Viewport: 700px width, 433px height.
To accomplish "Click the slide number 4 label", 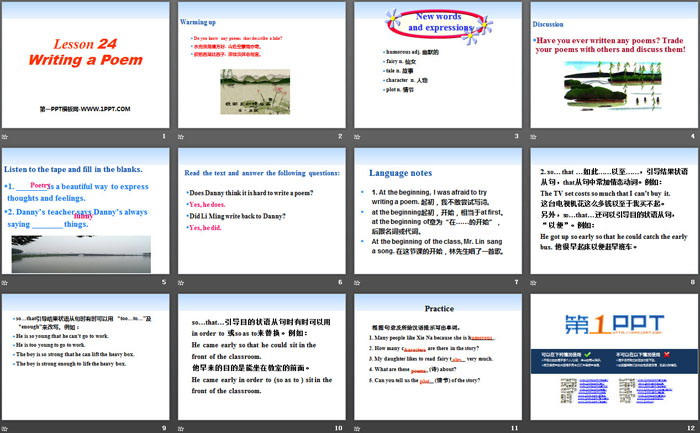I will click(693, 136).
